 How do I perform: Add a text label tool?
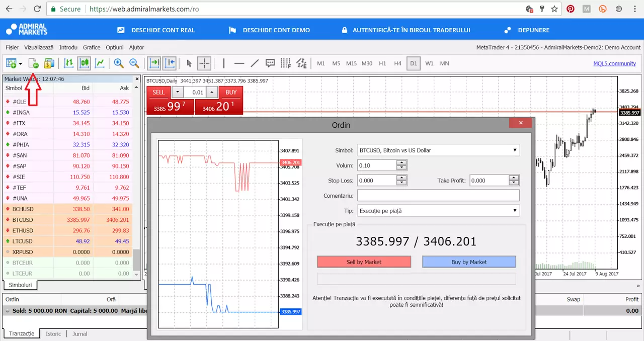pyautogui.click(x=270, y=63)
